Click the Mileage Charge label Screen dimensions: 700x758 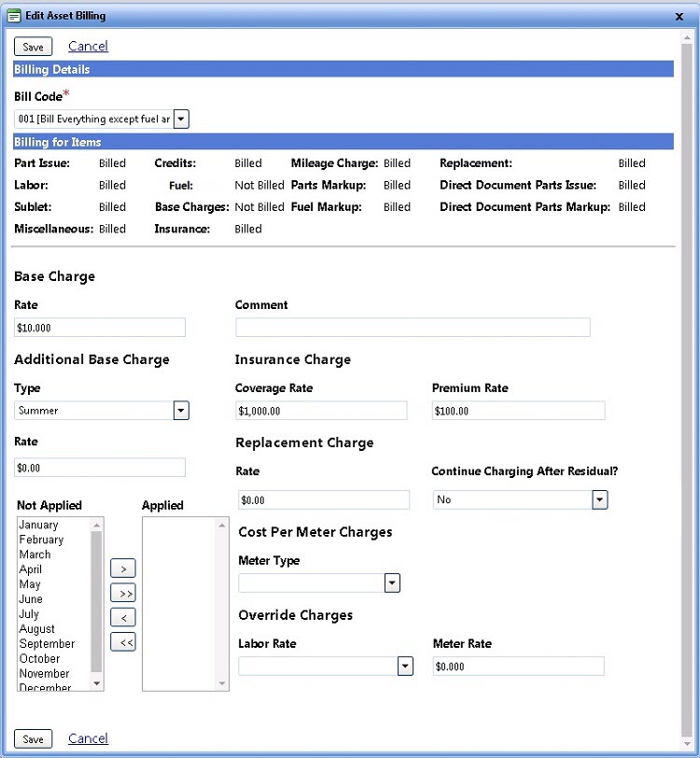(x=334, y=163)
